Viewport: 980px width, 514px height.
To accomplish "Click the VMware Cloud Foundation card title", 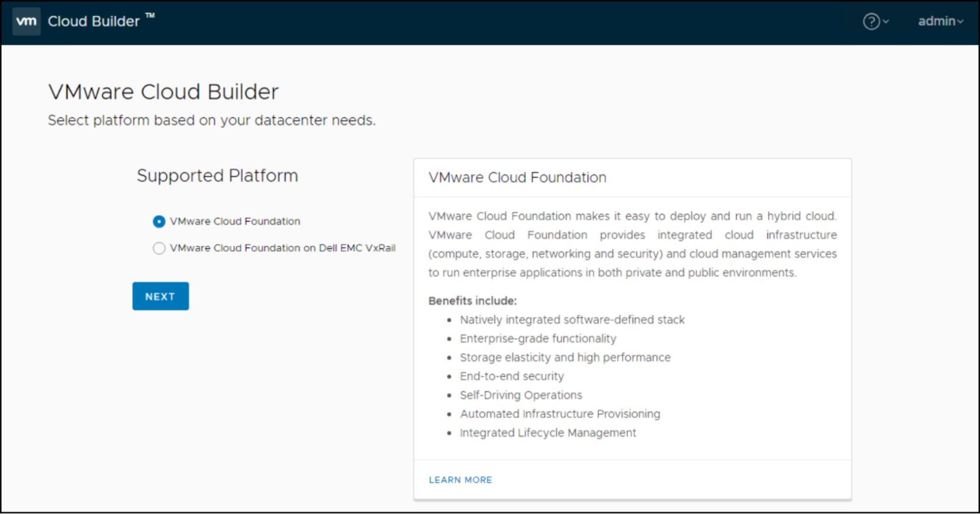I will tap(517, 177).
